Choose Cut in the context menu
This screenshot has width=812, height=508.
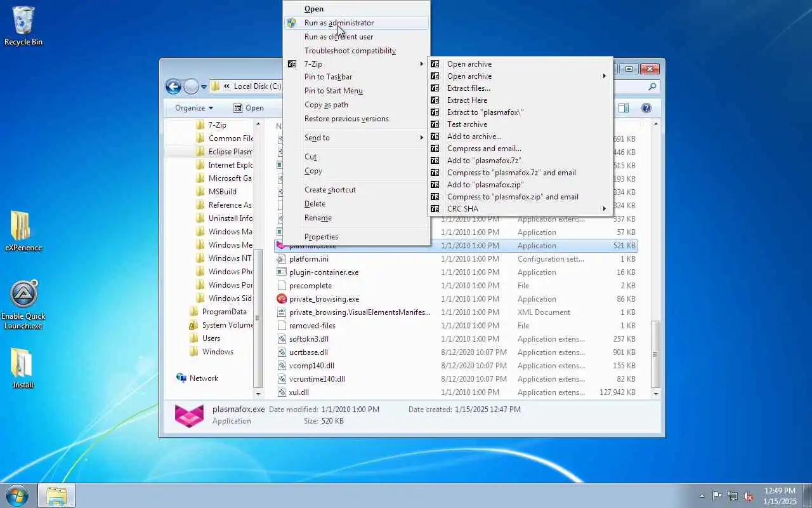click(357, 157)
